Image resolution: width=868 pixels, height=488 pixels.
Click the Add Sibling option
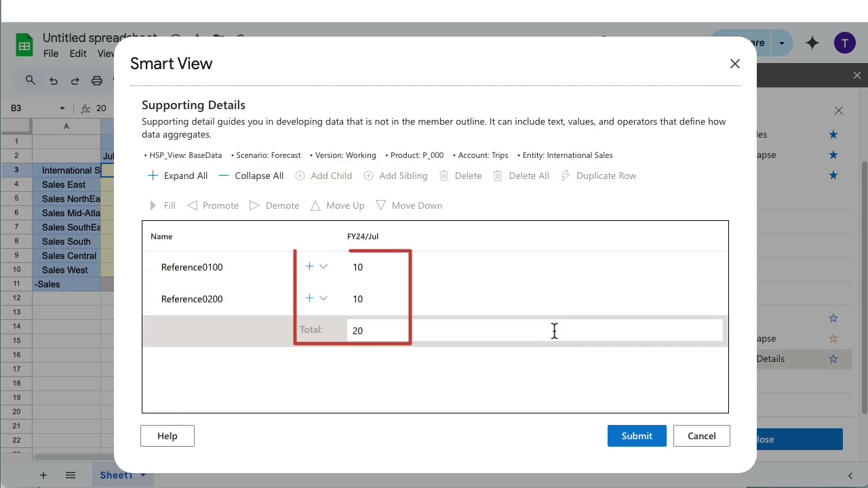[395, 176]
